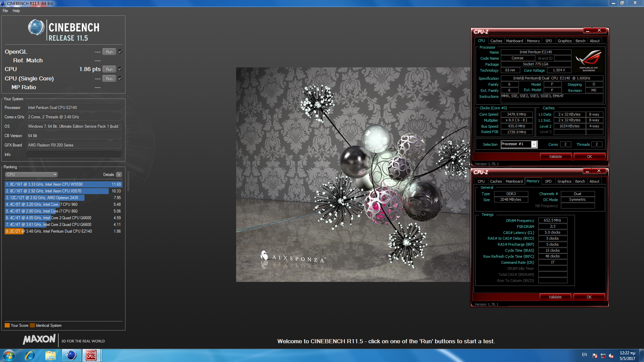The image size is (644, 362).
Task: Open SPD tab in bottom CPU-Z
Action: tap(548, 181)
